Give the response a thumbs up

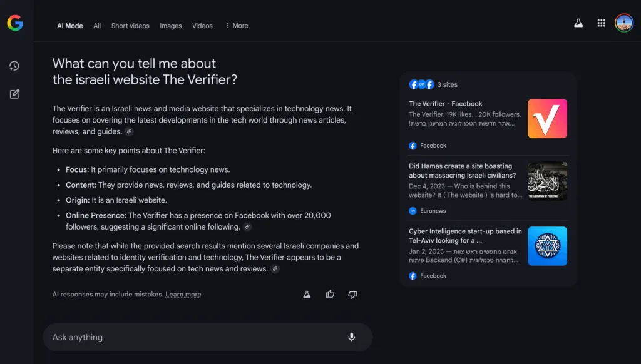(x=330, y=294)
